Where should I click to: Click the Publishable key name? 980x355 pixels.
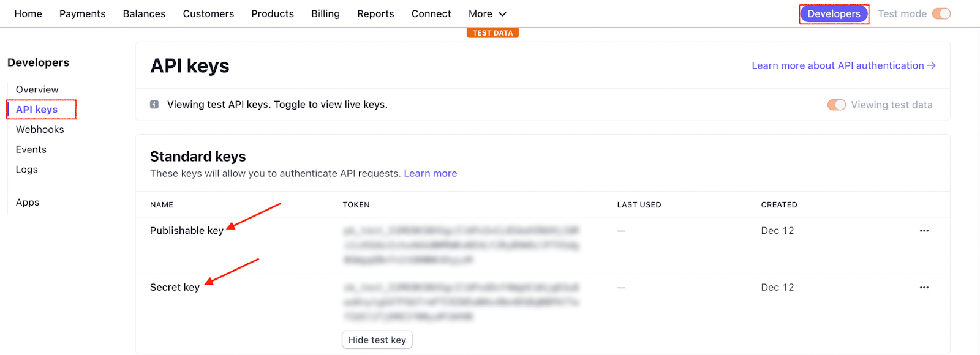pyautogui.click(x=187, y=231)
